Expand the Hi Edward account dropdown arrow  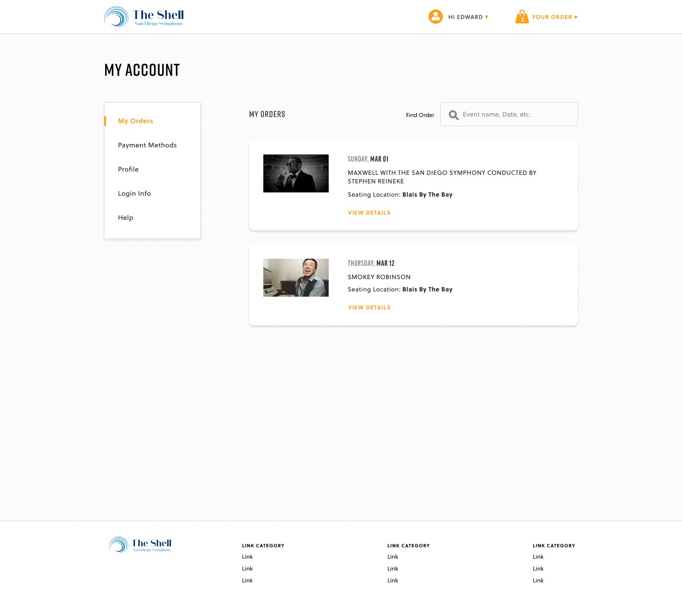[486, 17]
